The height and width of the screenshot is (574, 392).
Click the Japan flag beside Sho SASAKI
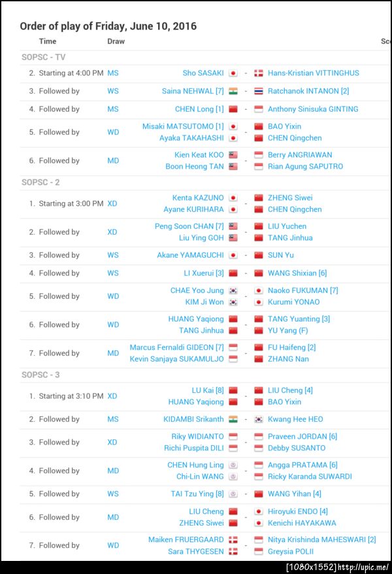[x=233, y=73]
